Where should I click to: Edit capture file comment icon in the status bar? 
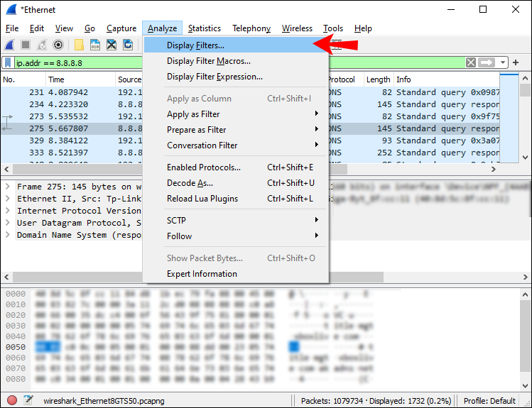[x=28, y=400]
